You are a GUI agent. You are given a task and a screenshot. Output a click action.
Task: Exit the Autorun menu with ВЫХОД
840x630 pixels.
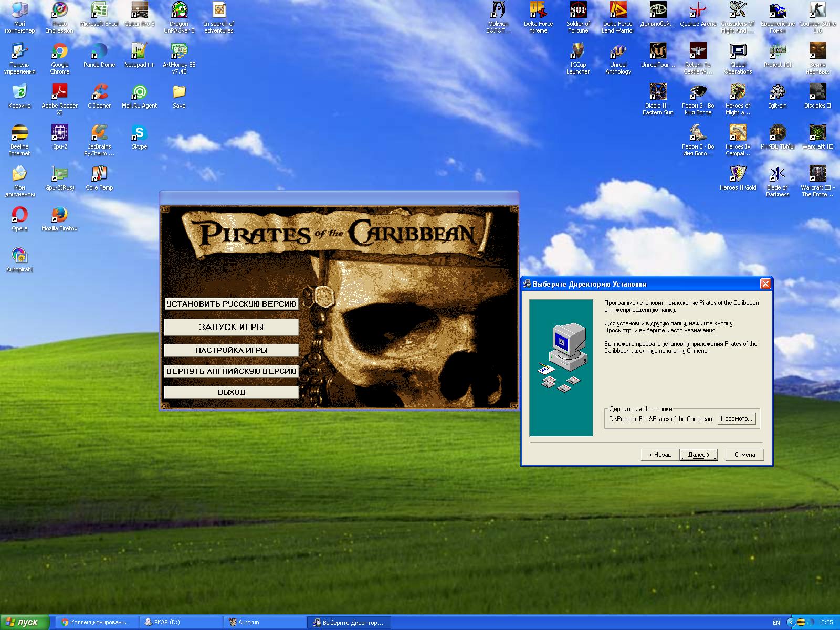(232, 392)
